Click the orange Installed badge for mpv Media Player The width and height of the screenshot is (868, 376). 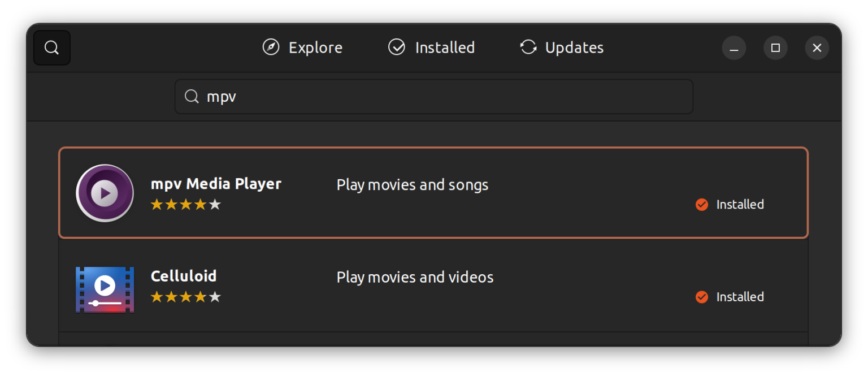pos(702,204)
